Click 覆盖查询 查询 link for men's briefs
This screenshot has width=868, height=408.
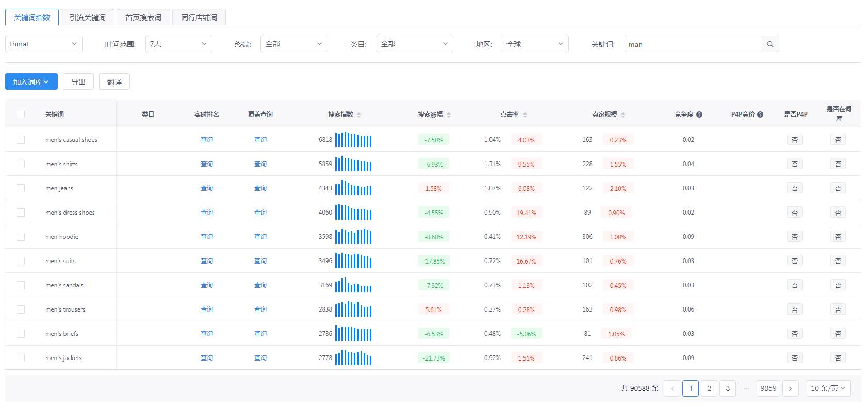[260, 334]
